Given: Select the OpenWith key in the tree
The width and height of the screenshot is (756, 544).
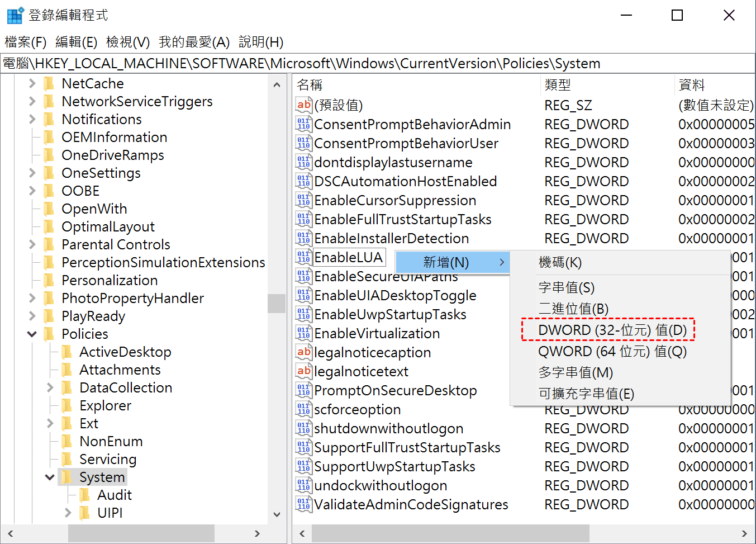Looking at the screenshot, I should (94, 209).
